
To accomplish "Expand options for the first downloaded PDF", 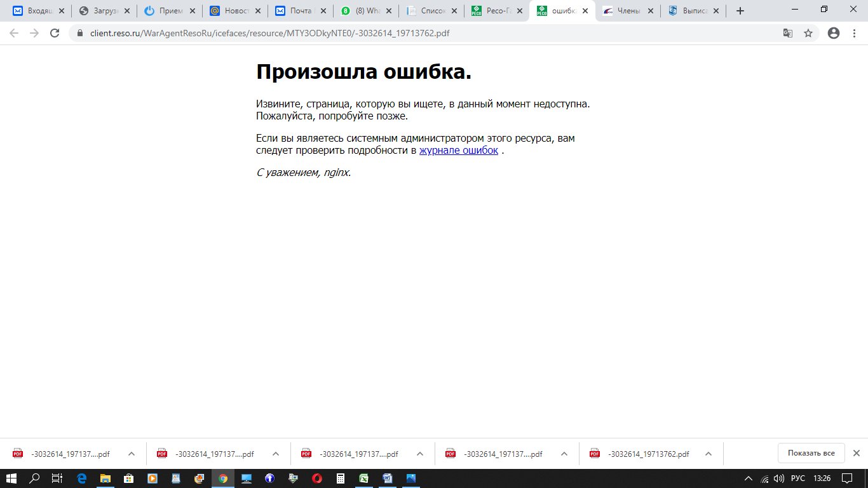I will click(132, 454).
